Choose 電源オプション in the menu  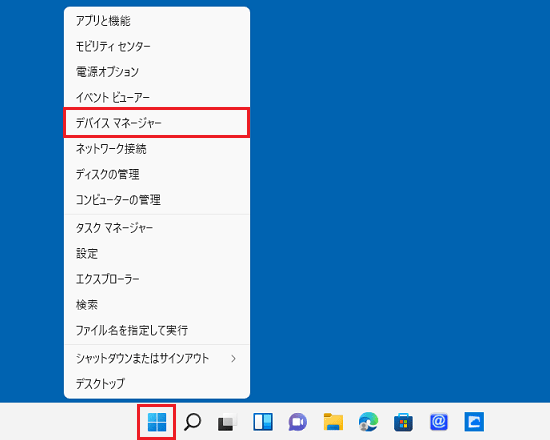coord(157,72)
